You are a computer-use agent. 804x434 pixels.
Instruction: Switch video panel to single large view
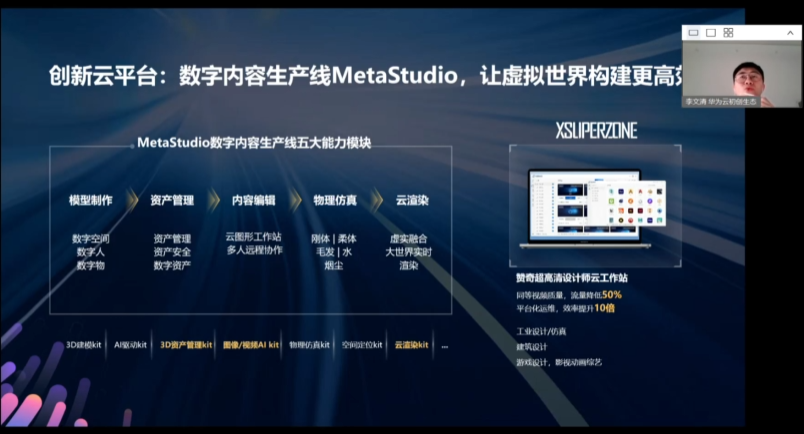[x=711, y=33]
